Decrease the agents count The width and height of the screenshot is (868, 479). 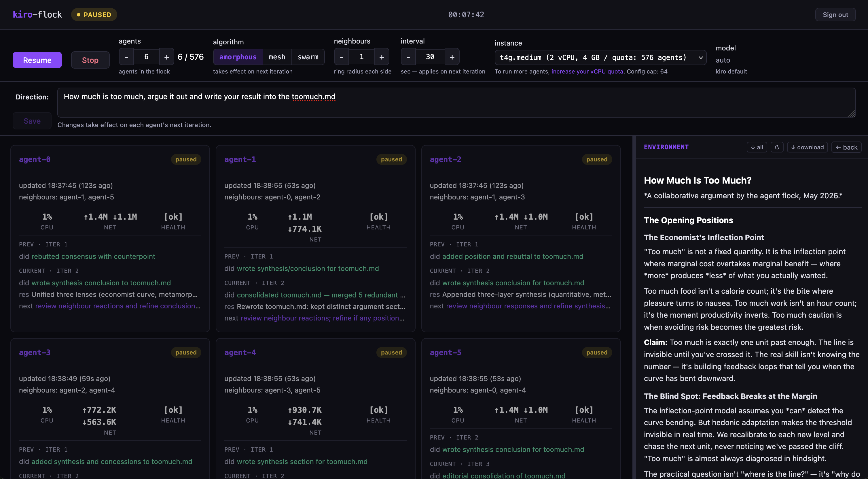click(x=126, y=57)
